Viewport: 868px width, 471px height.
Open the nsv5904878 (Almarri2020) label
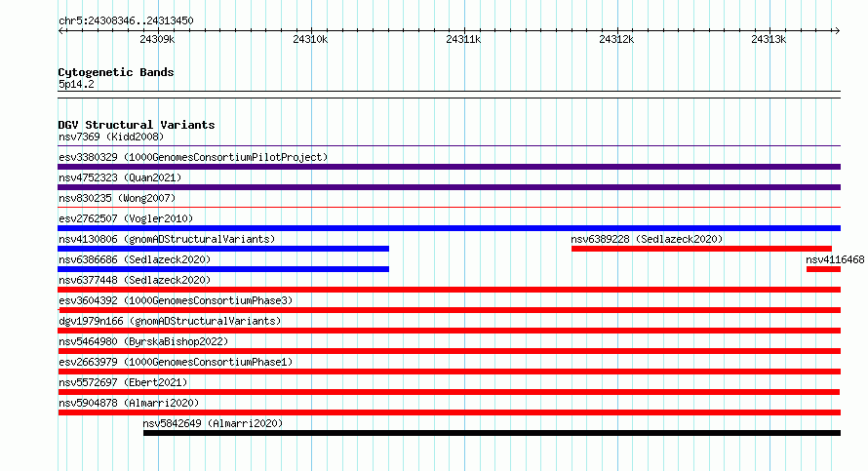click(129, 404)
